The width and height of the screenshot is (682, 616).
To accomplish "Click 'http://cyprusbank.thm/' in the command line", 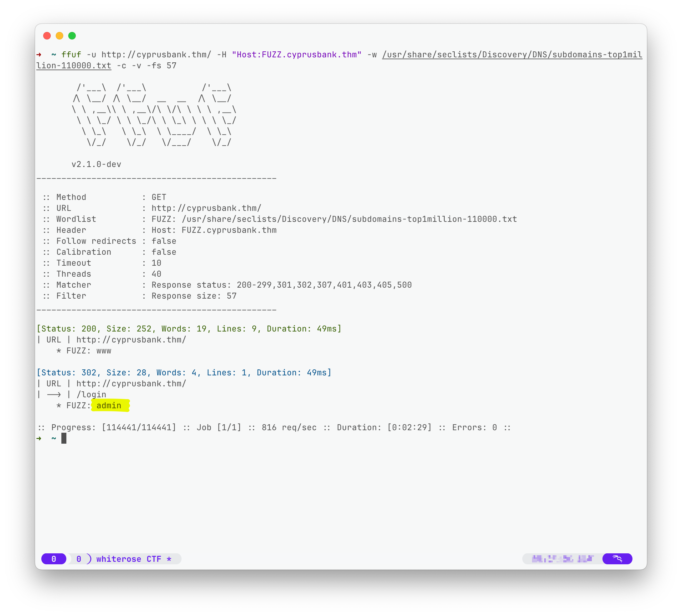I will point(156,55).
